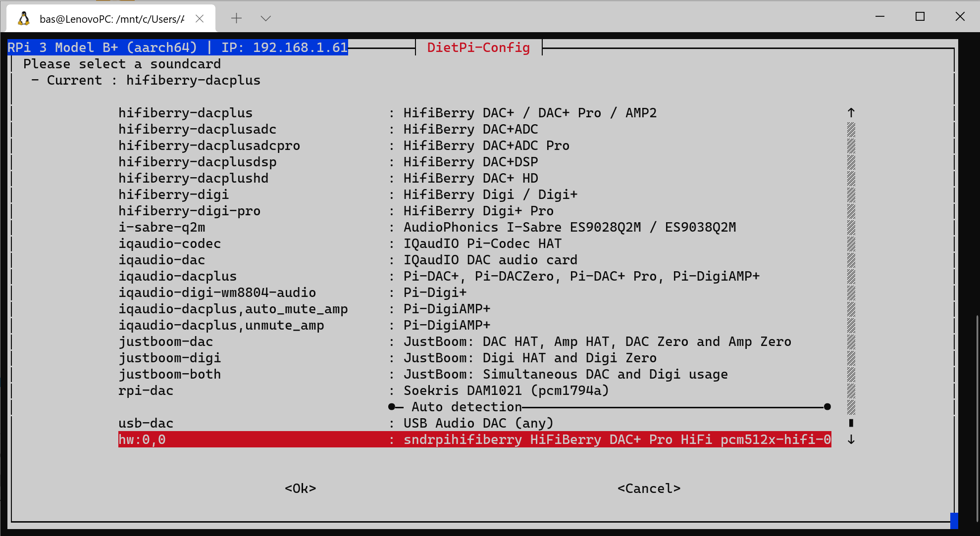980x536 pixels.
Task: Choose the rpi-dac soundcard
Action: tap(146, 390)
